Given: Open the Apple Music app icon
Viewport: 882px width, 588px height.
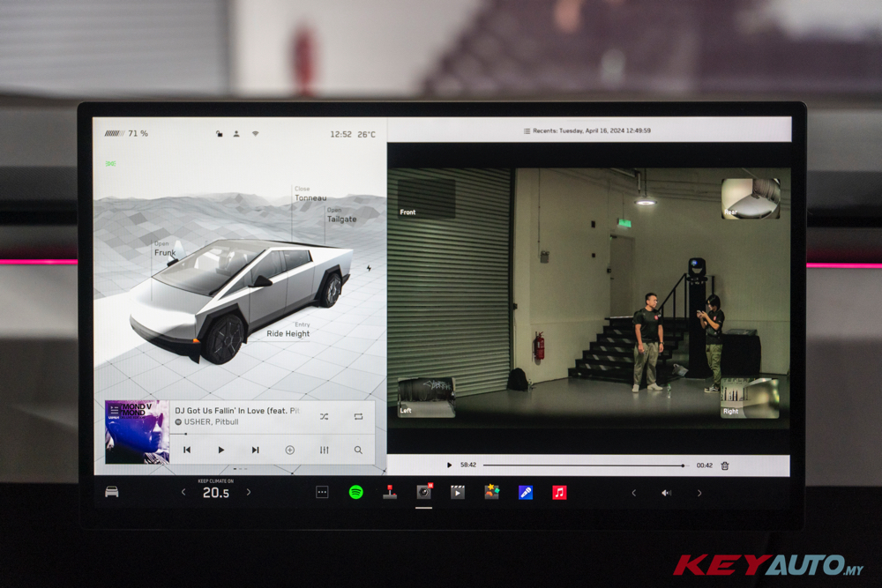Looking at the screenshot, I should (x=559, y=492).
